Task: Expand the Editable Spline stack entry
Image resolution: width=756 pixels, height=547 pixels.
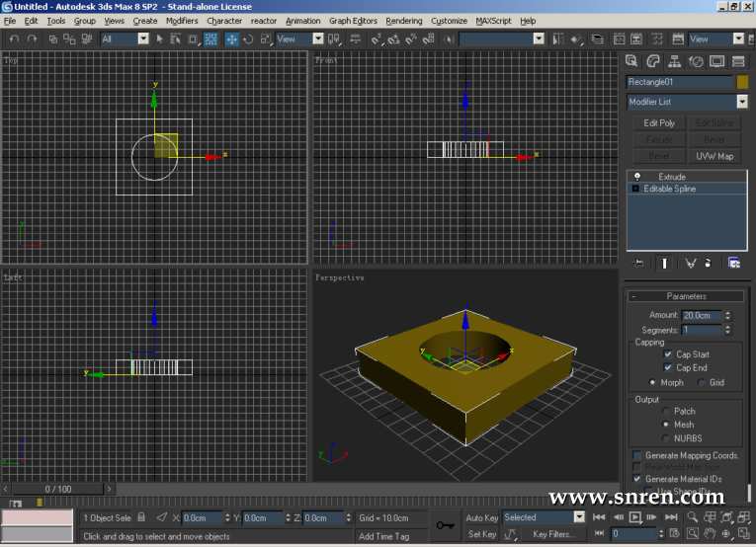Action: [x=635, y=189]
